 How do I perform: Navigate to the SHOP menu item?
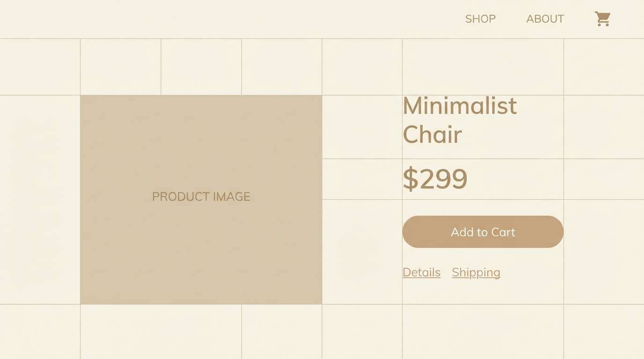(480, 19)
